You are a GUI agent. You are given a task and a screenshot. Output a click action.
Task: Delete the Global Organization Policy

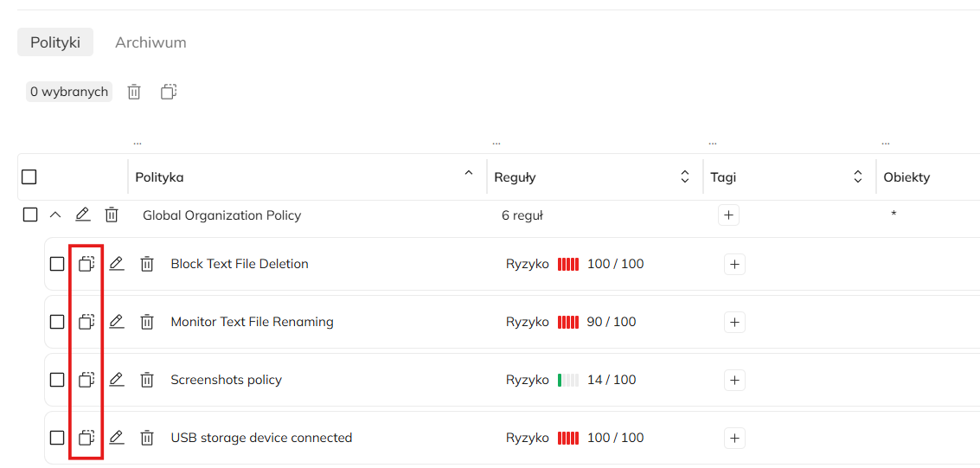point(112,215)
